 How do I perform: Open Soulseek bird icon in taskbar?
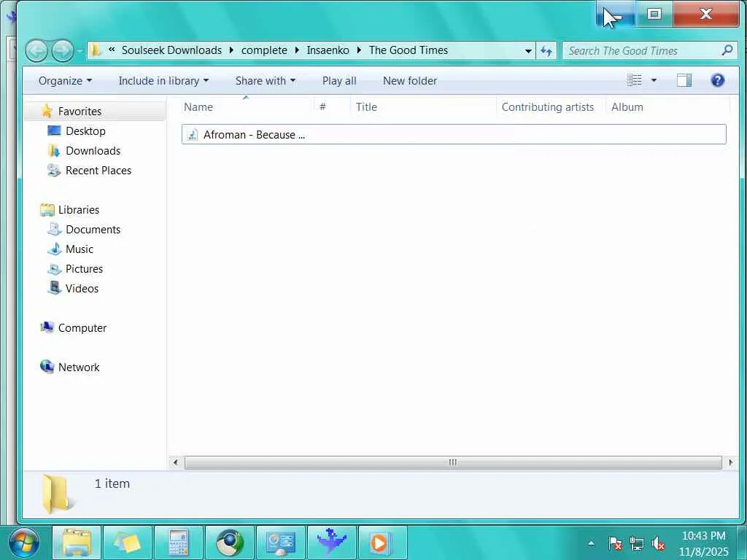(332, 542)
